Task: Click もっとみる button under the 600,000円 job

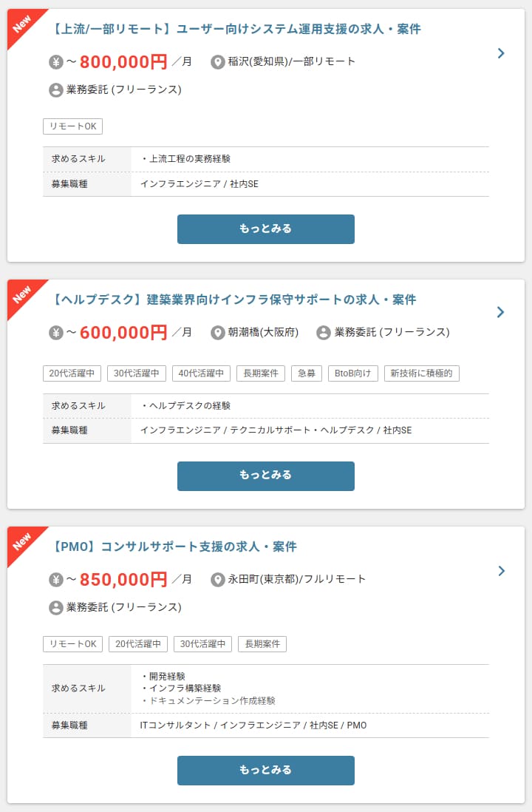Action: click(266, 476)
